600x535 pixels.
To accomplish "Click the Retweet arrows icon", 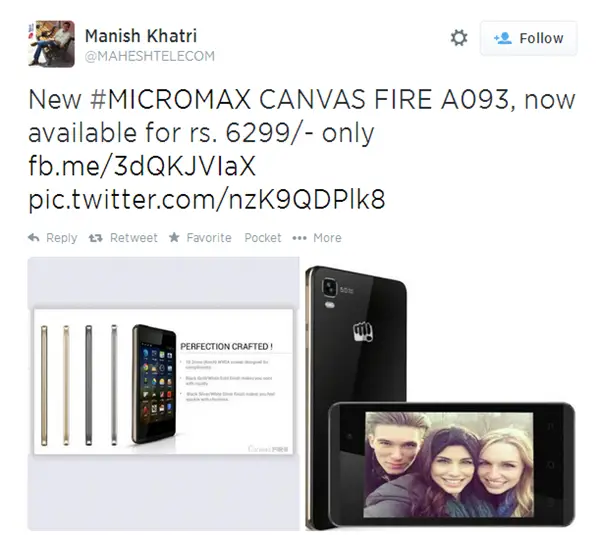I will (x=96, y=238).
